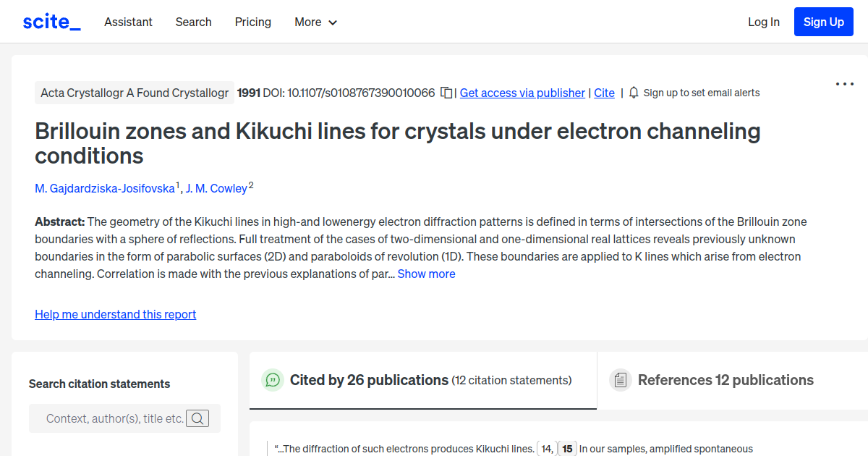Viewport: 868px width, 456px height.
Task: Copy the DOI using the copy icon
Action: [x=446, y=93]
